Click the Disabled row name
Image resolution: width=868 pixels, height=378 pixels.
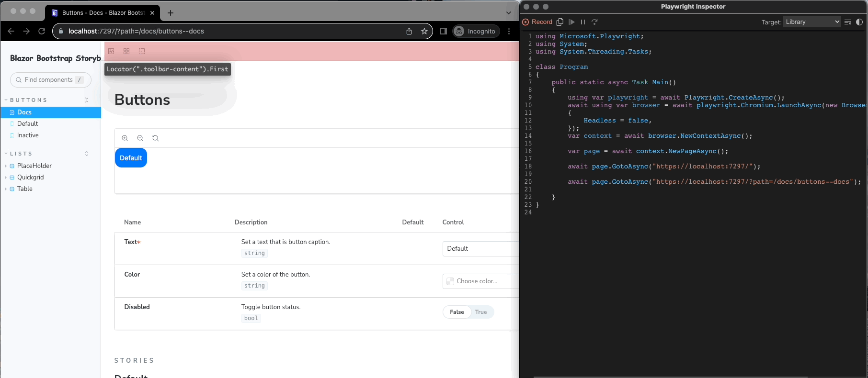tap(137, 307)
